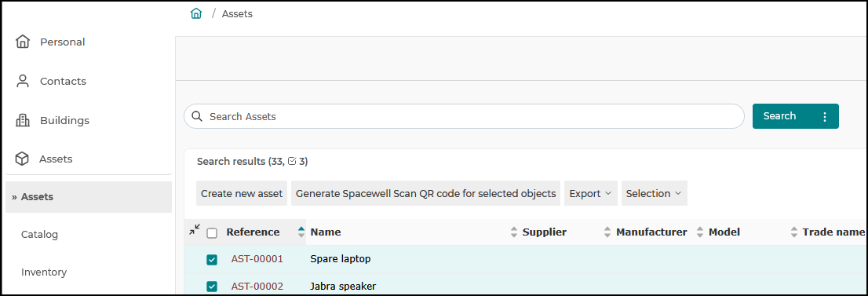868x296 pixels.
Task: Click the home breadcrumb icon
Action: click(196, 13)
